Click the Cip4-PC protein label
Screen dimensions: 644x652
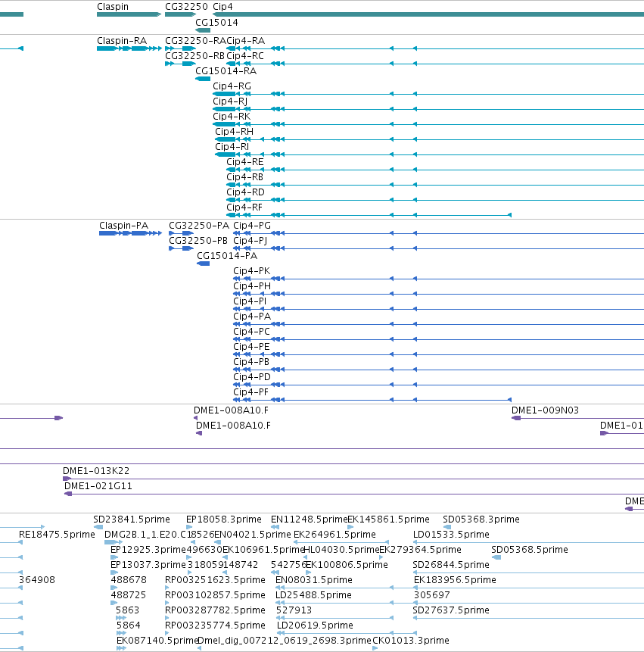252,332
